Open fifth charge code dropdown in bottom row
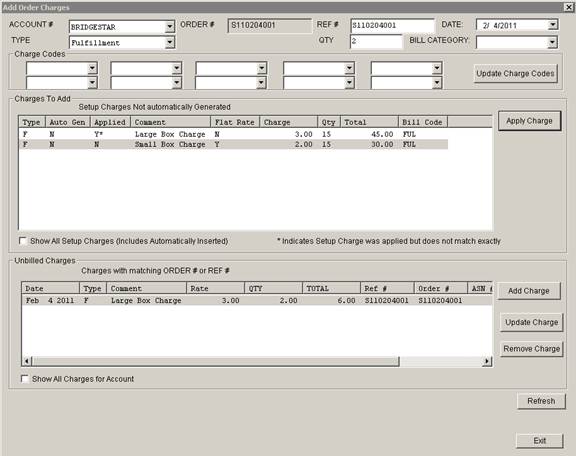Image resolution: width=576 pixels, height=456 pixels. (x=437, y=83)
